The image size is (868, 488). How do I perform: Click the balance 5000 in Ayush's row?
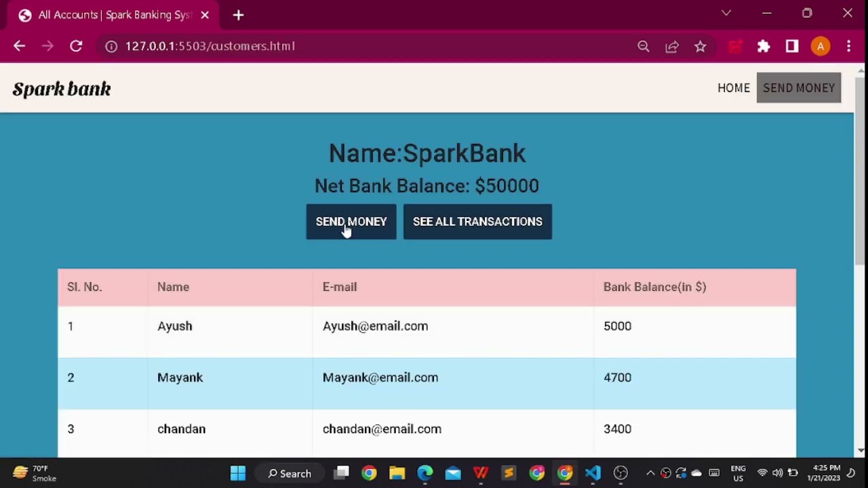point(617,326)
